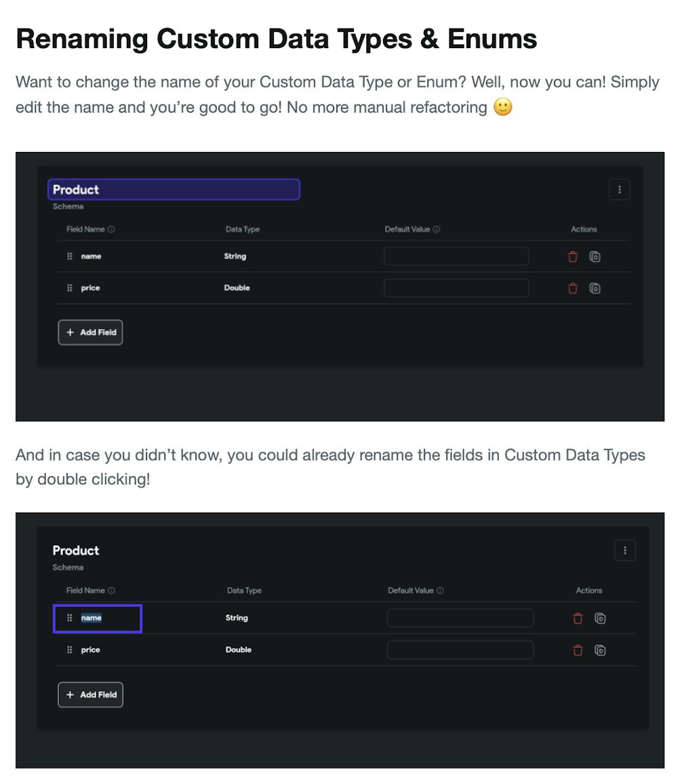The image size is (678, 784).
Task: Select the drag handle beside "name"
Action: (68, 256)
